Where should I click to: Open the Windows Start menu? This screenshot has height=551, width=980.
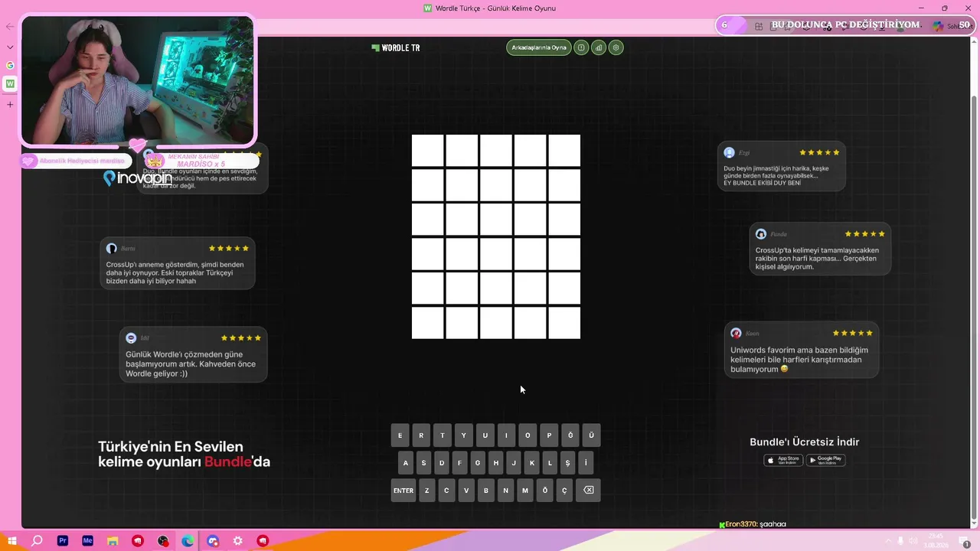tap(11, 540)
